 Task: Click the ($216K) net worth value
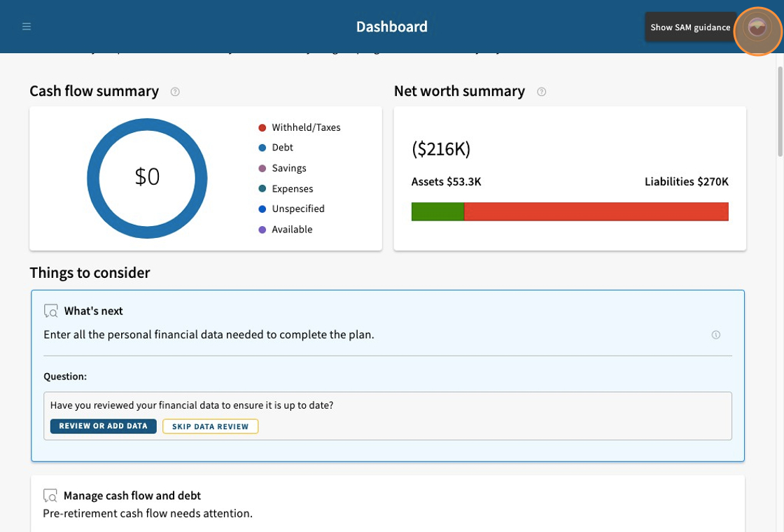tap(441, 149)
